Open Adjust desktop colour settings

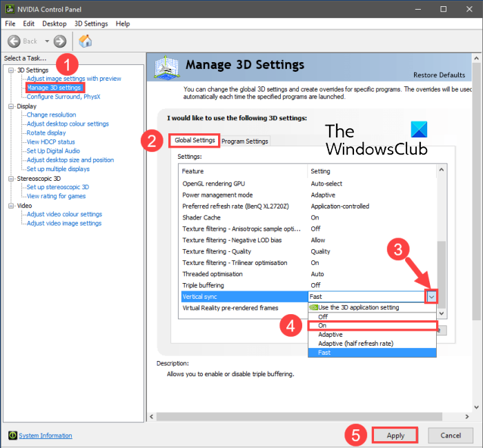tap(68, 124)
